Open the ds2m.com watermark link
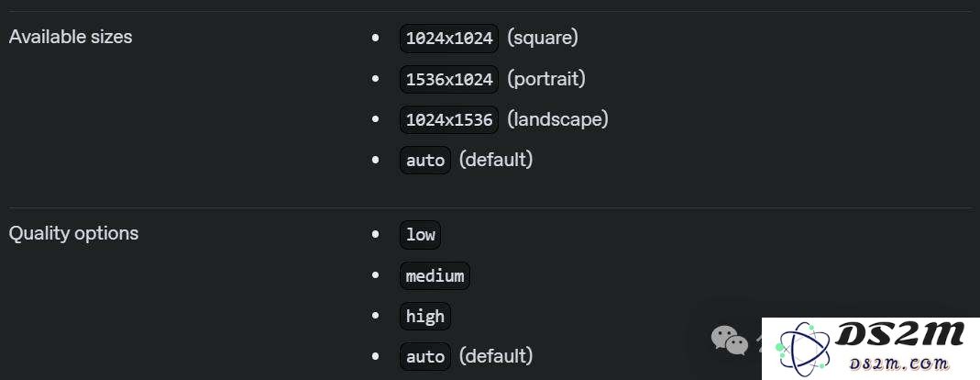Screen dimensions: 980x380 pyautogui.click(x=900, y=363)
